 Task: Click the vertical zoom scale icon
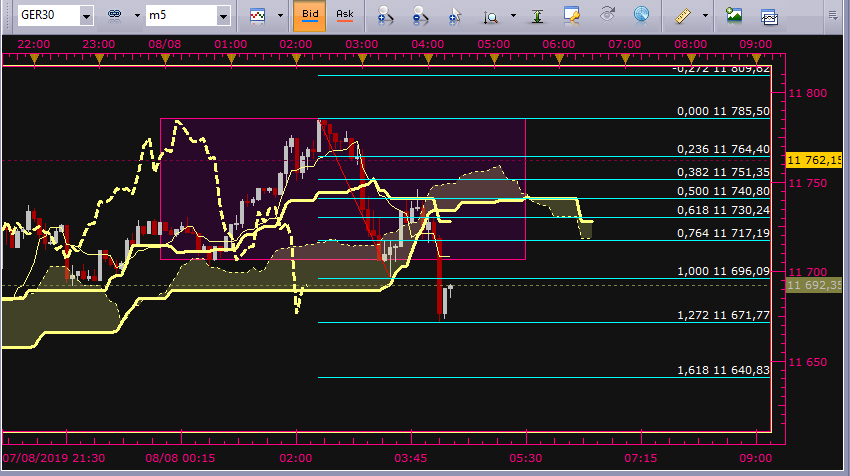(491, 17)
